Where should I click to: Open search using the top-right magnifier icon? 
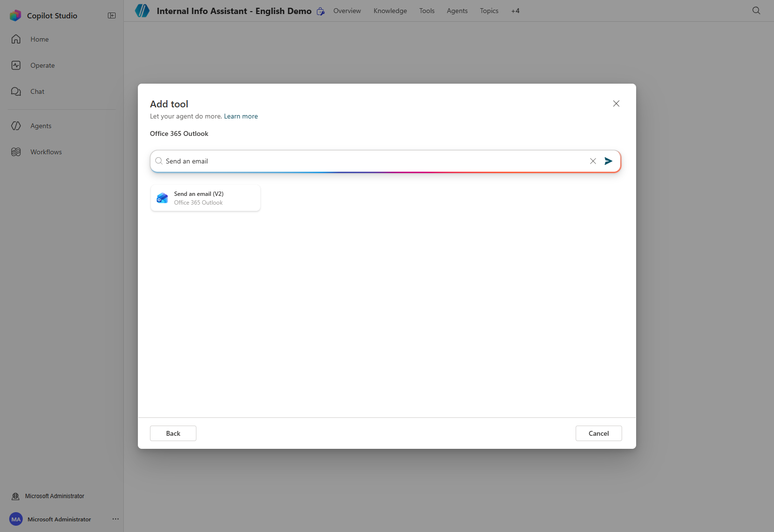(757, 11)
